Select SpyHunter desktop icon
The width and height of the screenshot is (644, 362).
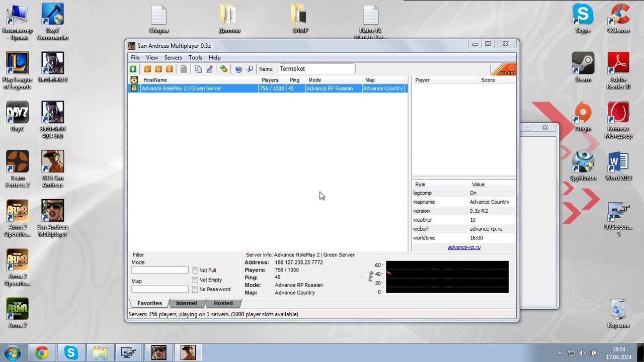(583, 166)
